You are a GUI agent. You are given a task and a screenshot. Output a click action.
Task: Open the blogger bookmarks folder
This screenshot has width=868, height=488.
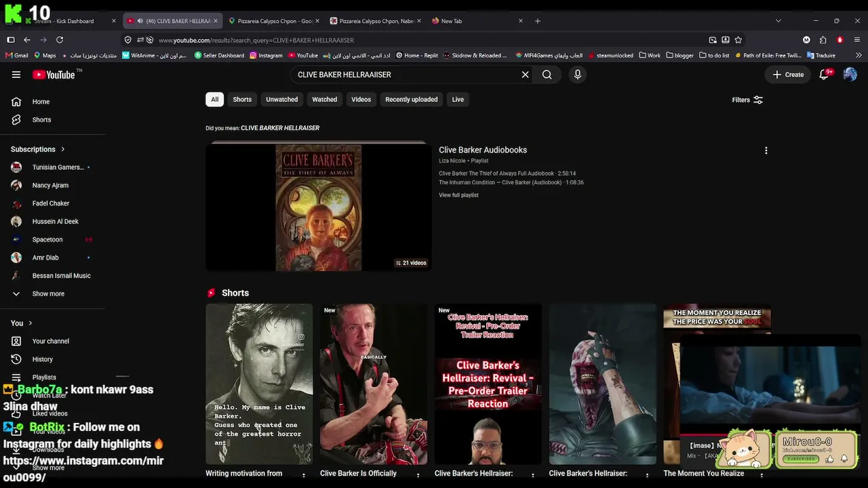click(x=680, y=56)
